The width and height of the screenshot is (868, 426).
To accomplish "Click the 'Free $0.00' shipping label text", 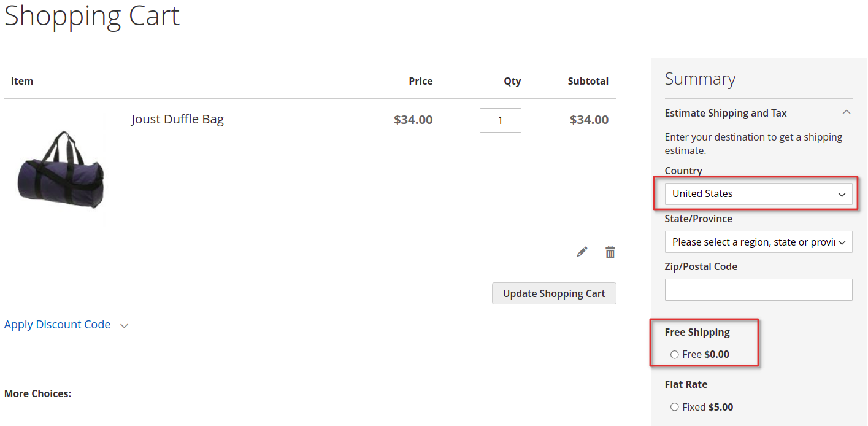I will point(706,354).
